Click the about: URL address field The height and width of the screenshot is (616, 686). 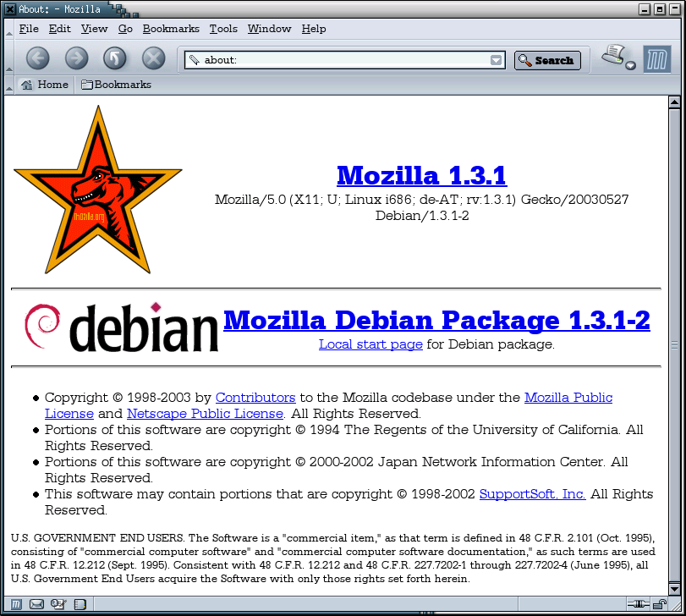point(338,60)
